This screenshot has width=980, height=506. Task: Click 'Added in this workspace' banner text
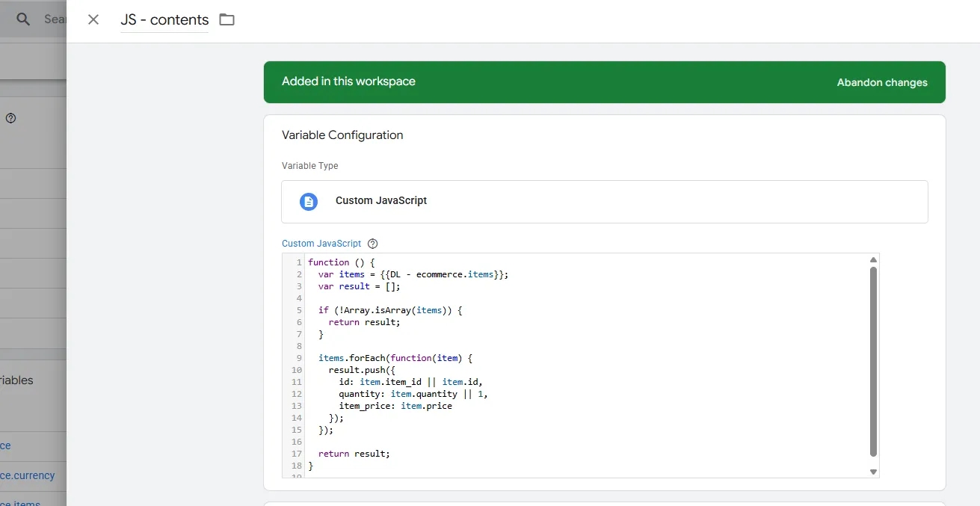tap(348, 81)
